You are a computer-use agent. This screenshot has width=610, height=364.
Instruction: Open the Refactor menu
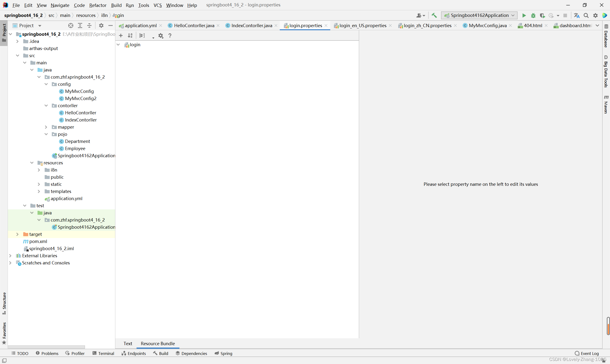click(98, 5)
